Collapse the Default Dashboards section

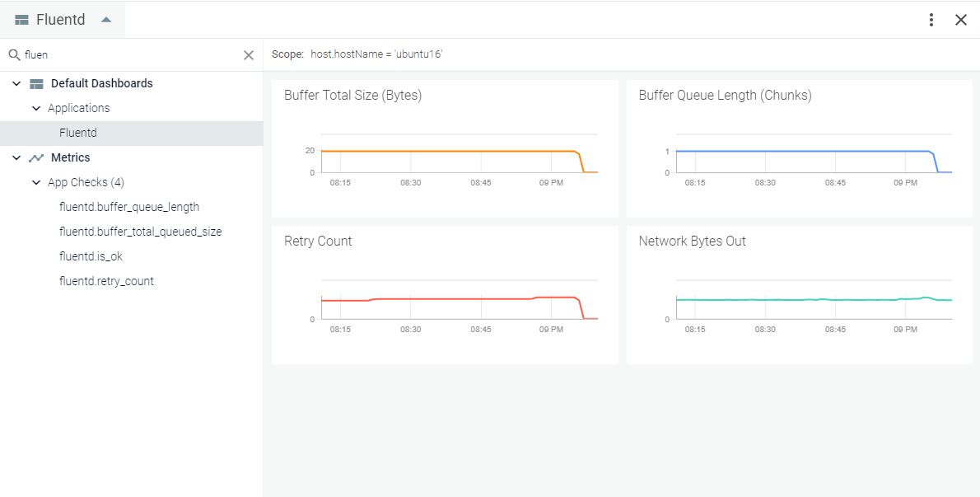pos(16,84)
